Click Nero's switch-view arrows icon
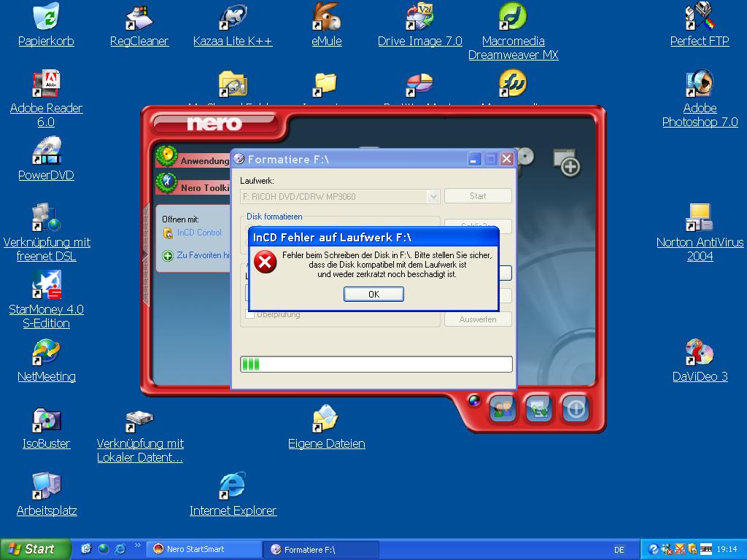Screen dimensions: 747x560 point(539,409)
